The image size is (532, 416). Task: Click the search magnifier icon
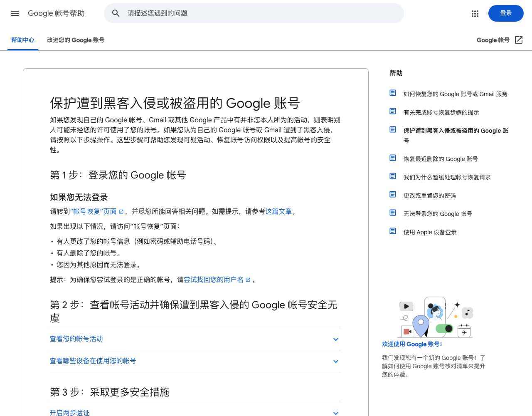pyautogui.click(x=116, y=13)
